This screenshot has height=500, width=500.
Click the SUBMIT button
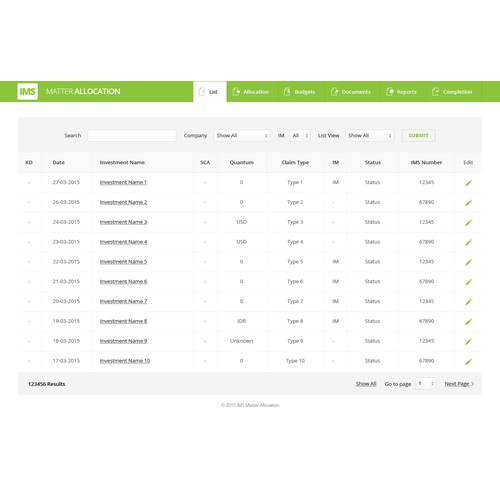click(418, 136)
